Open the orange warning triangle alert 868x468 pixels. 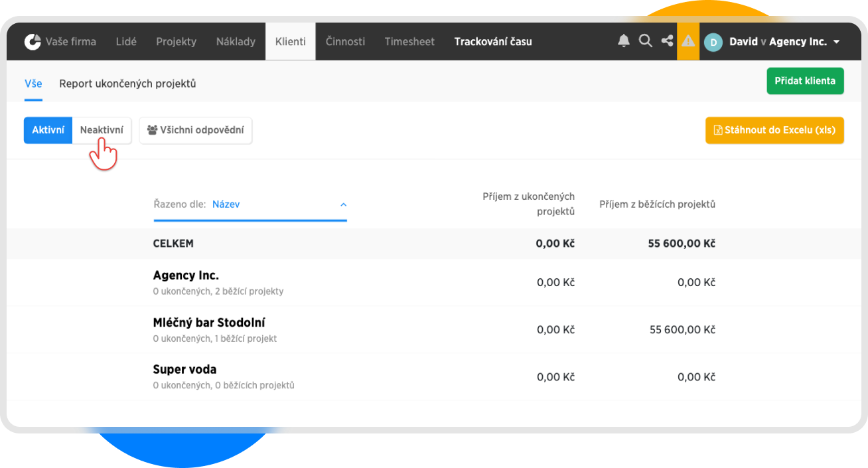(688, 41)
